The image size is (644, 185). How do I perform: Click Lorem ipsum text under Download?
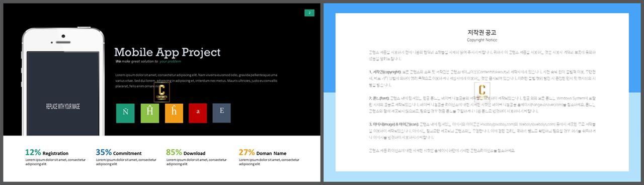point(196,162)
